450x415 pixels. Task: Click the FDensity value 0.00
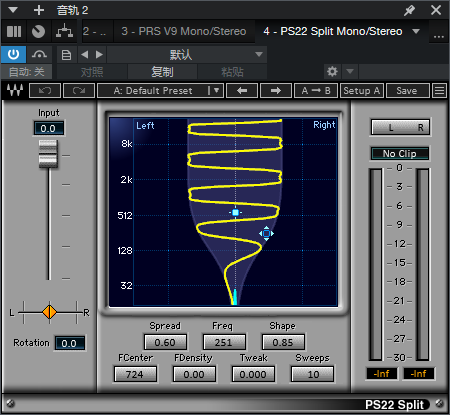click(x=194, y=374)
